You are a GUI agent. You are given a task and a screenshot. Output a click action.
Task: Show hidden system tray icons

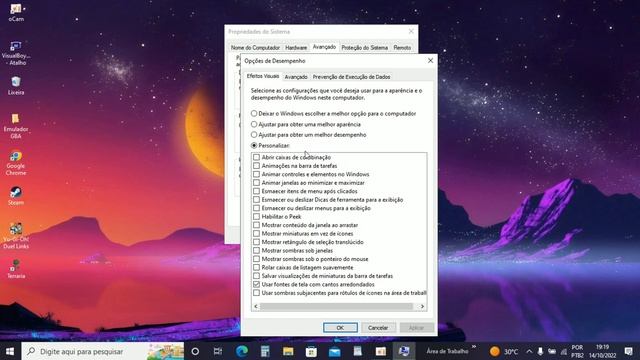click(x=529, y=351)
